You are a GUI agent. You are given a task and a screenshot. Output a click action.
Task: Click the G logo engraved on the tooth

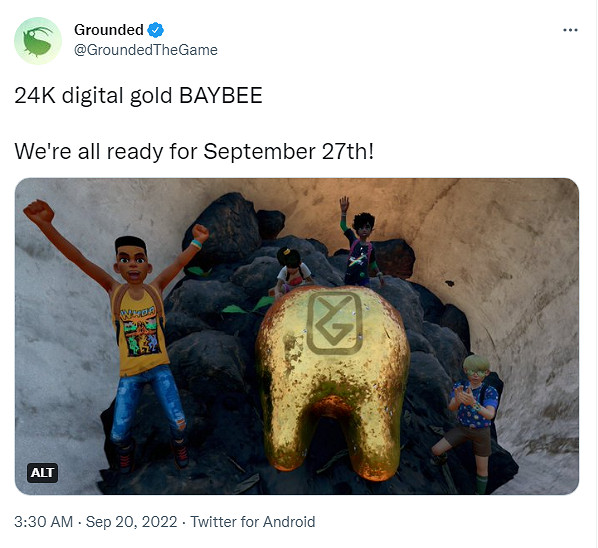point(334,323)
